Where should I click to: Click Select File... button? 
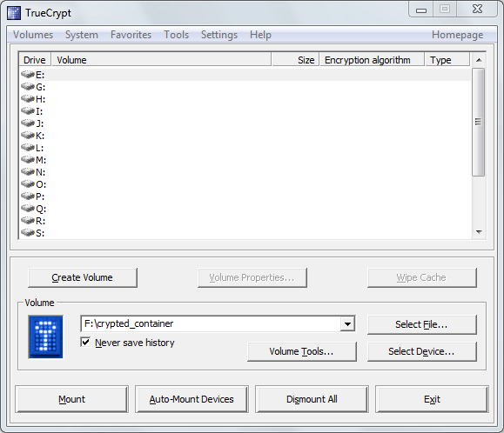coord(421,324)
